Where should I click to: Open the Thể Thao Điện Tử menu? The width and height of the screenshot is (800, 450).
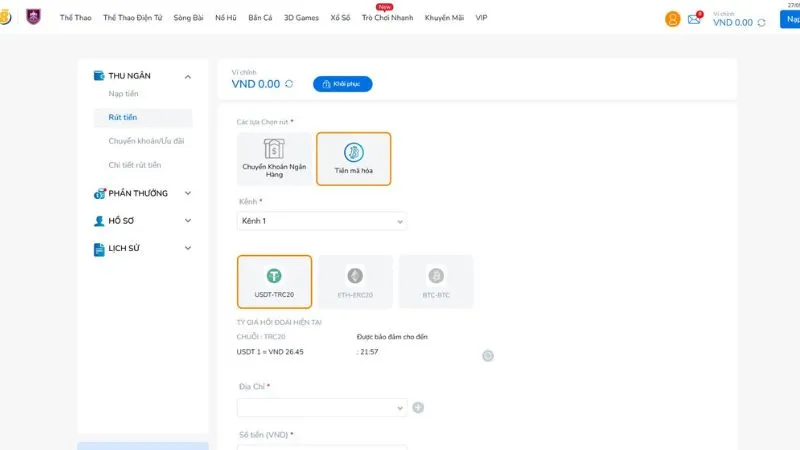coord(133,17)
